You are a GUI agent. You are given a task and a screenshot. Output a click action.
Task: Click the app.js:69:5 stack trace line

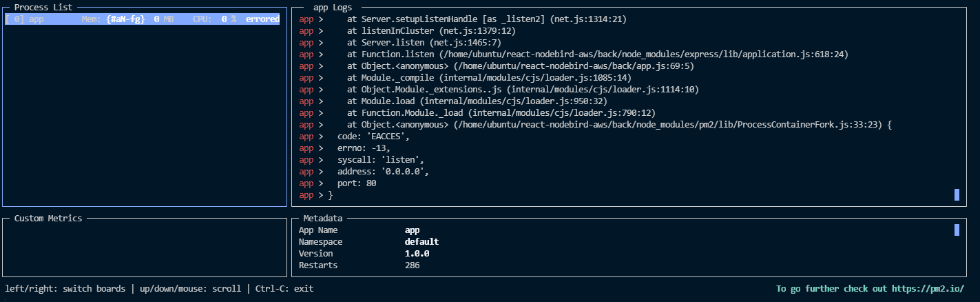coord(520,66)
